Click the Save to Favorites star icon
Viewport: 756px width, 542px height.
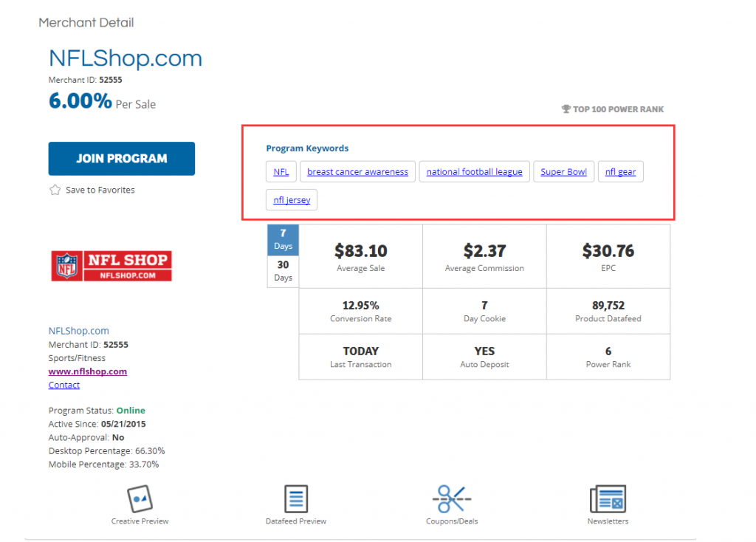click(x=55, y=190)
